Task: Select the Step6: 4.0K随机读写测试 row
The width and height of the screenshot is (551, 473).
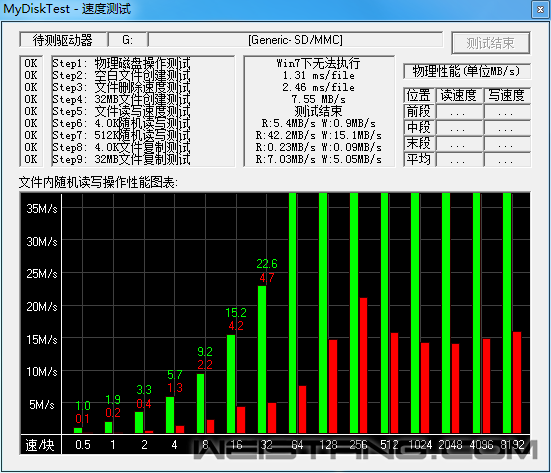Action: (121, 123)
